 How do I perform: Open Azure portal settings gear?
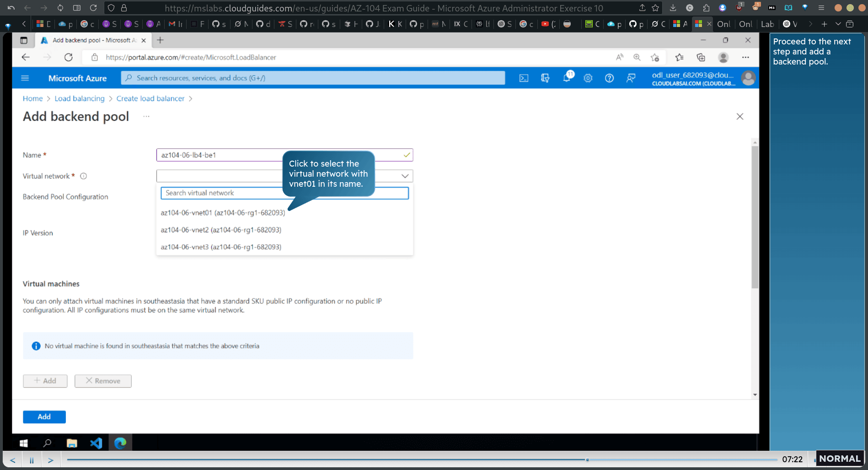[588, 78]
